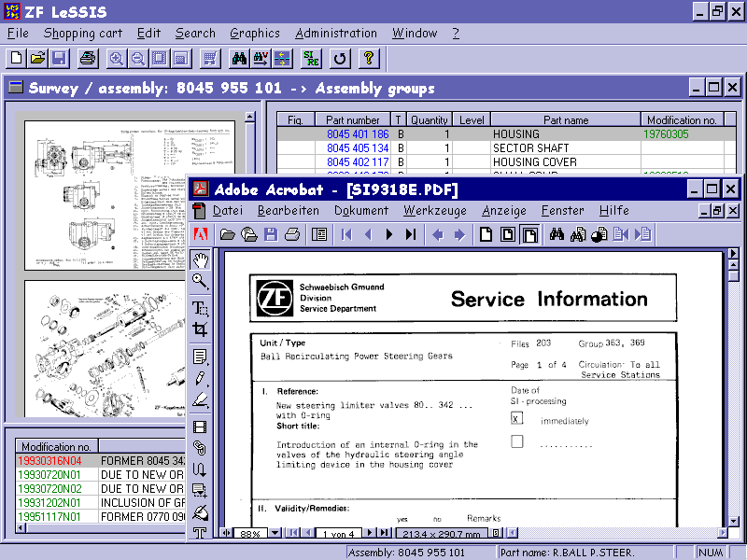The width and height of the screenshot is (747, 560).
Task: Select the Hand tool in Acrobat
Action: pyautogui.click(x=200, y=260)
